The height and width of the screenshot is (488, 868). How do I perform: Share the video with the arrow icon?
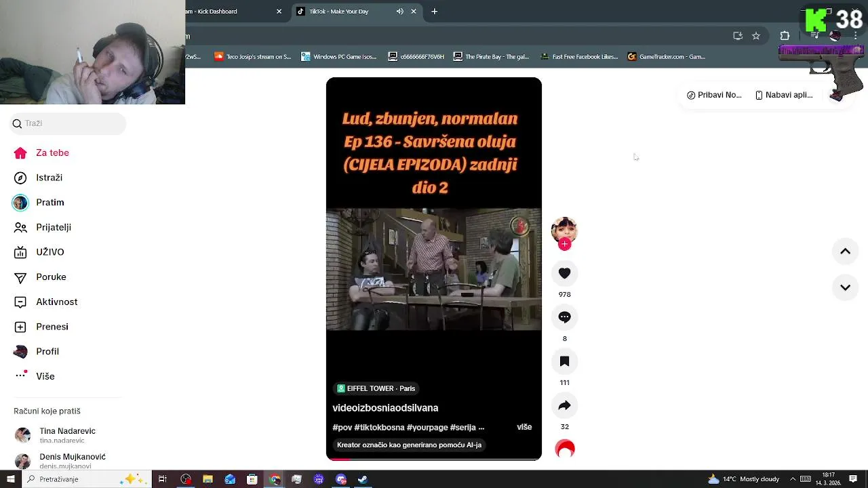click(564, 405)
